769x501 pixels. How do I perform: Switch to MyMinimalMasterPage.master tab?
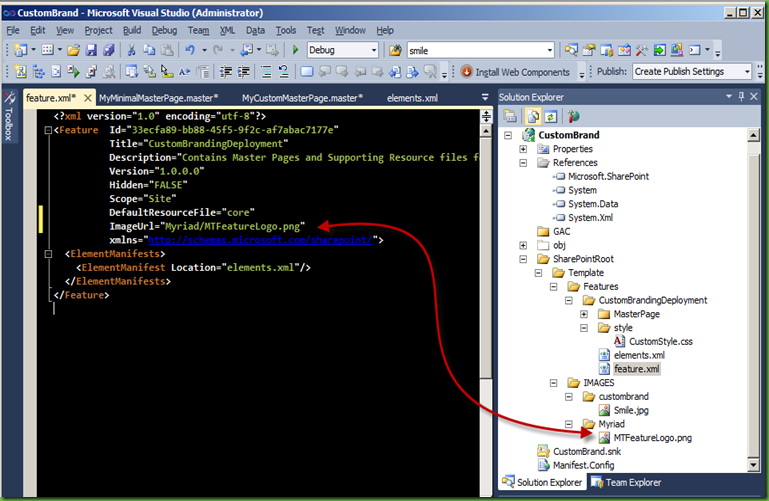point(158,98)
